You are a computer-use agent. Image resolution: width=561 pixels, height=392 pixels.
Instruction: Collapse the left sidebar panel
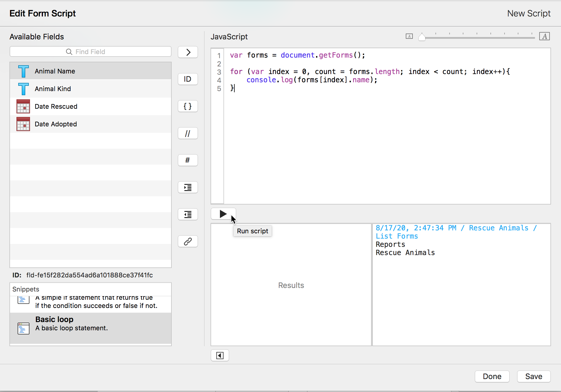pyautogui.click(x=220, y=356)
